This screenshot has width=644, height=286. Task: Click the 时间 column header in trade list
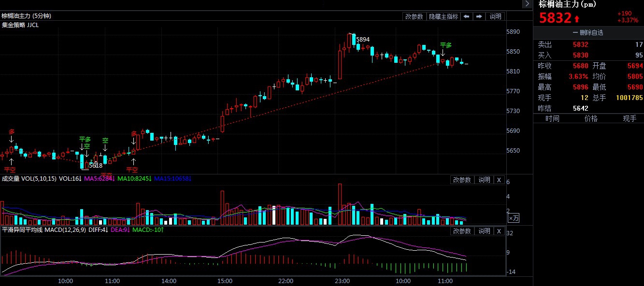(x=552, y=119)
